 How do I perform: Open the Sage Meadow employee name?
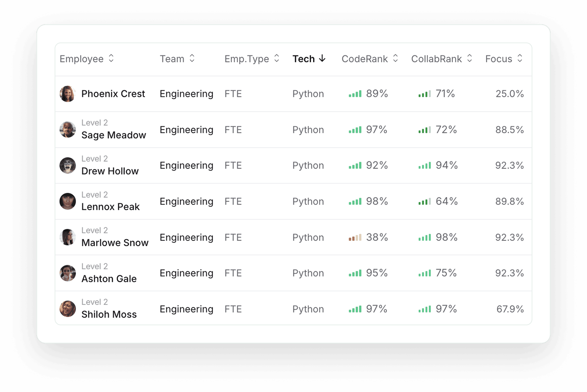pos(114,135)
